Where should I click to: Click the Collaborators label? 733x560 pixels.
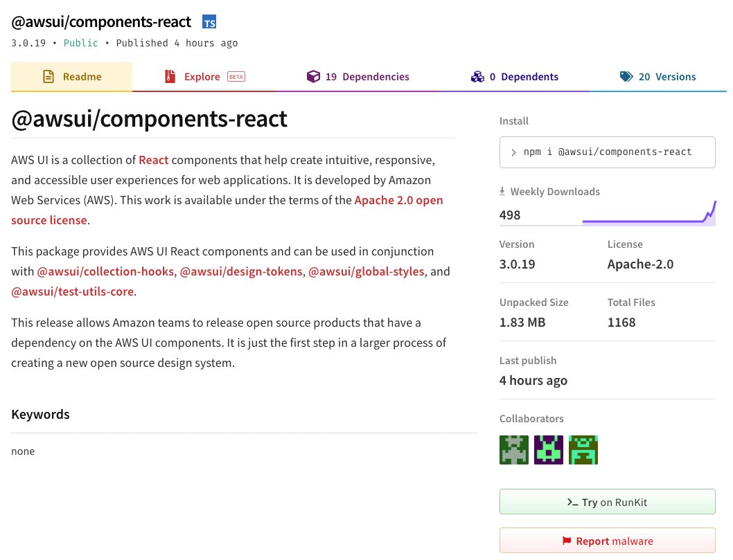[x=531, y=419]
